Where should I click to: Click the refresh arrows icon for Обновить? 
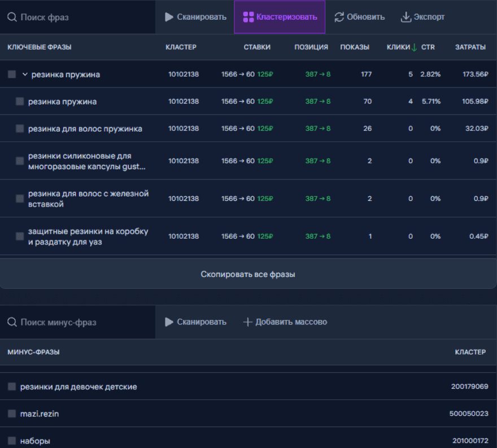(339, 17)
